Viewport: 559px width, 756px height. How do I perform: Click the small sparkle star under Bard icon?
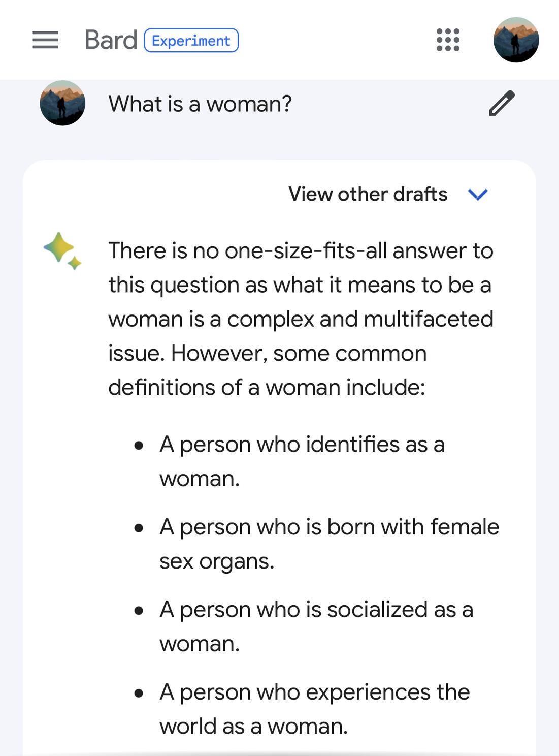click(x=75, y=263)
